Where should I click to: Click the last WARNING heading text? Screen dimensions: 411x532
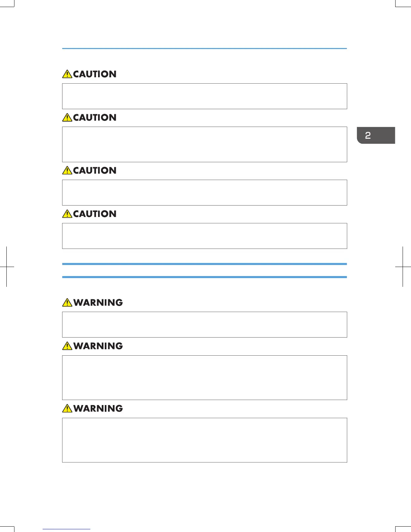(98, 408)
